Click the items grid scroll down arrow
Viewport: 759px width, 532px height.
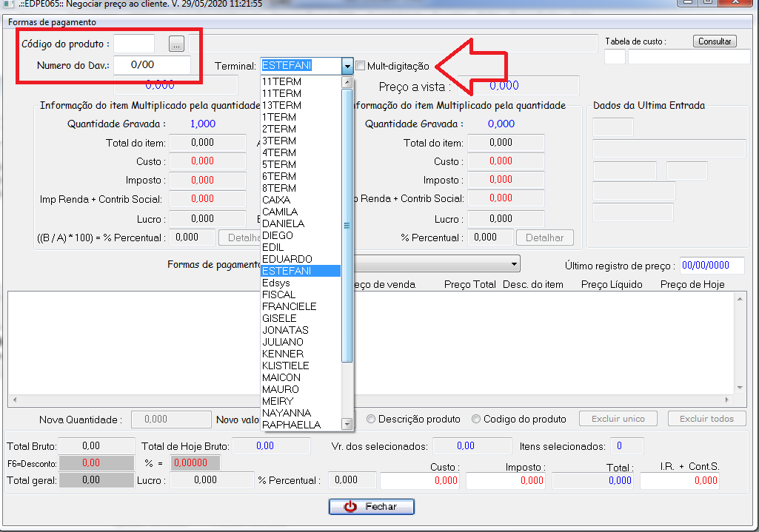738,388
